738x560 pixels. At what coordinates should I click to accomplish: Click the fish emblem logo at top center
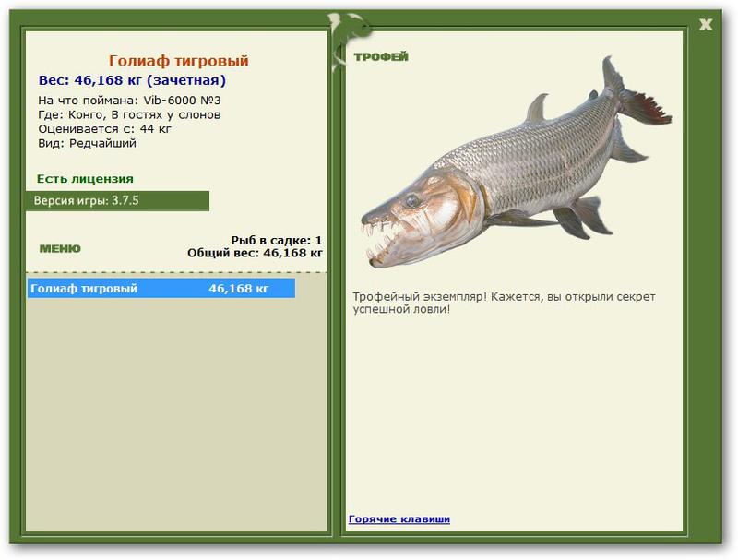click(x=349, y=42)
